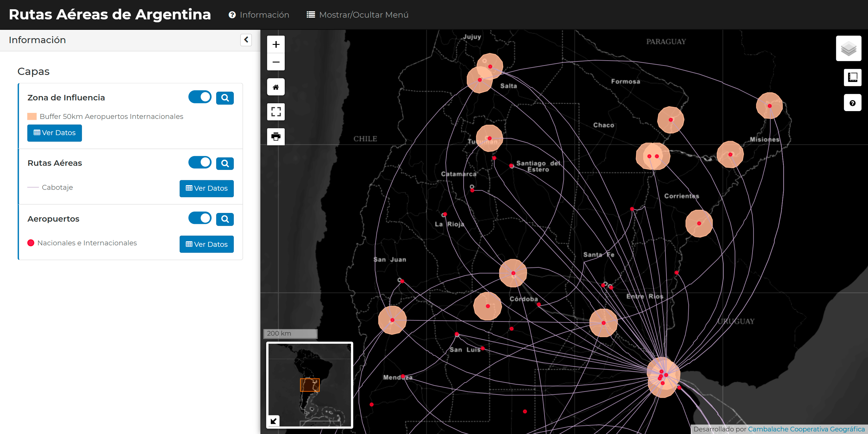Collapse the Información side panel
Viewport: 868px width, 434px height.
[246, 40]
